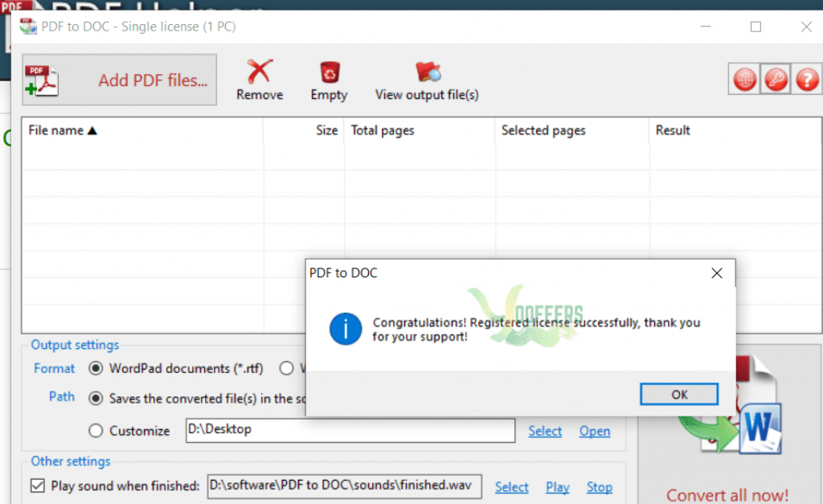Close the PDF to DOC registration dialog
Screen dimensions: 823x504
(716, 273)
